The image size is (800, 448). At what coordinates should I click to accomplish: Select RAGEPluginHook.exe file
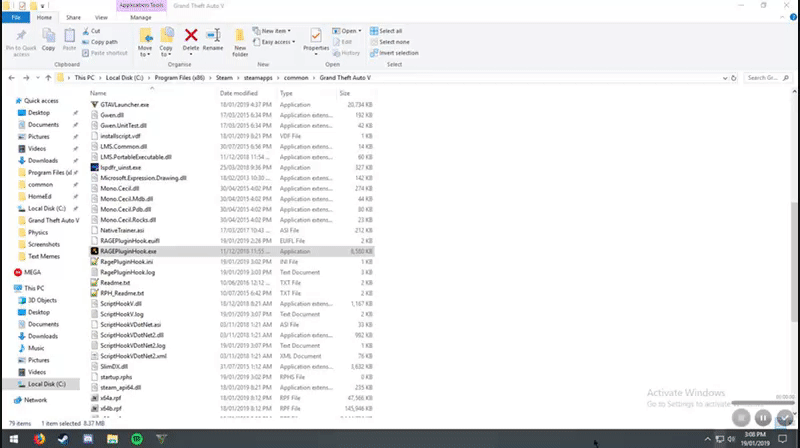pyautogui.click(x=129, y=252)
